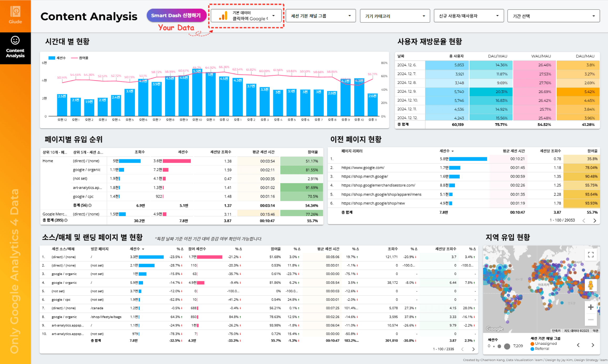Viewport: 608px width, 364px height.
Task: Click the Smart Dash 신청하기 button
Action: [x=176, y=16]
